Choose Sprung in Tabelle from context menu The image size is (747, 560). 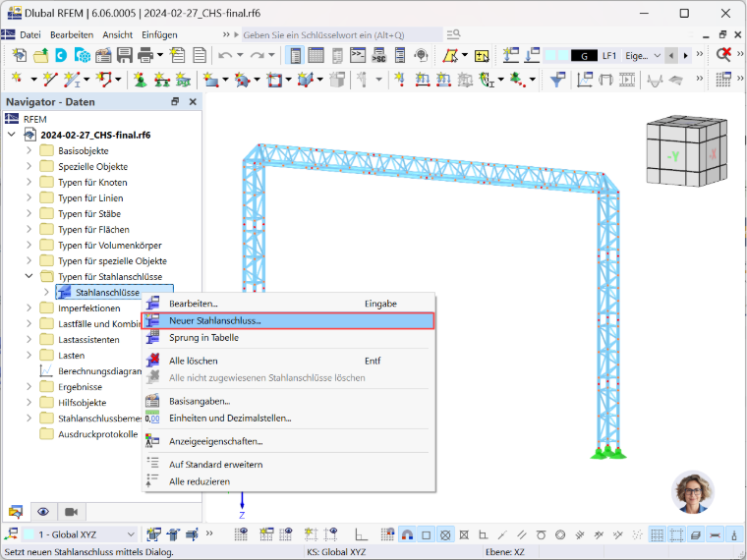pos(288,338)
